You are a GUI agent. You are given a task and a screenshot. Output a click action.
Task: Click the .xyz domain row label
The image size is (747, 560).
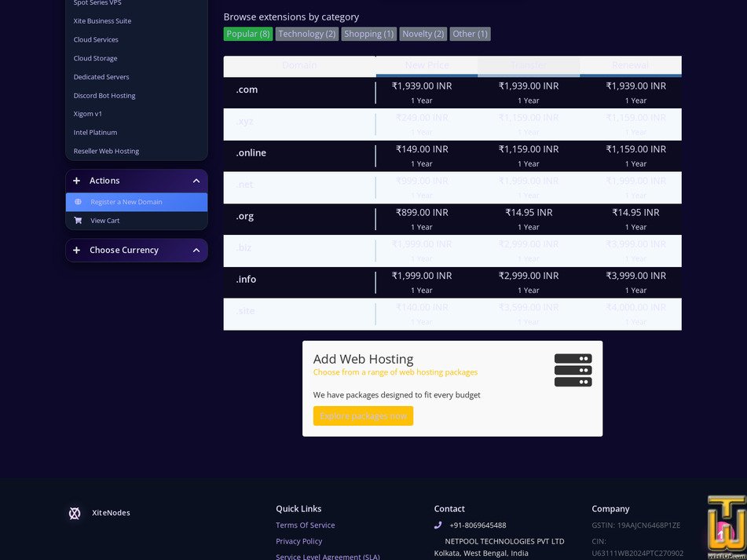pyautogui.click(x=244, y=122)
